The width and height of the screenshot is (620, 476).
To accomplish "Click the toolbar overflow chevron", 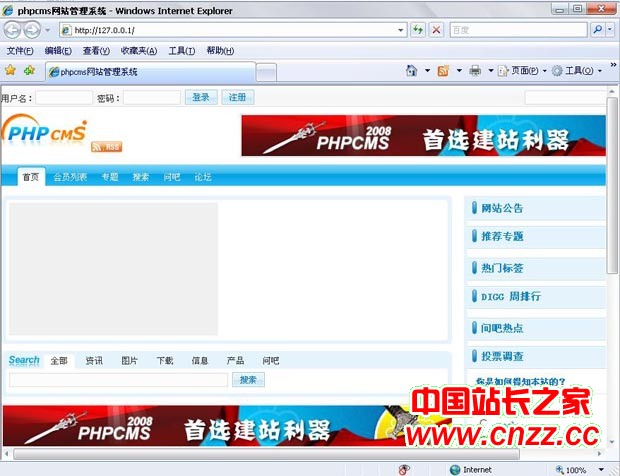I will (613, 64).
